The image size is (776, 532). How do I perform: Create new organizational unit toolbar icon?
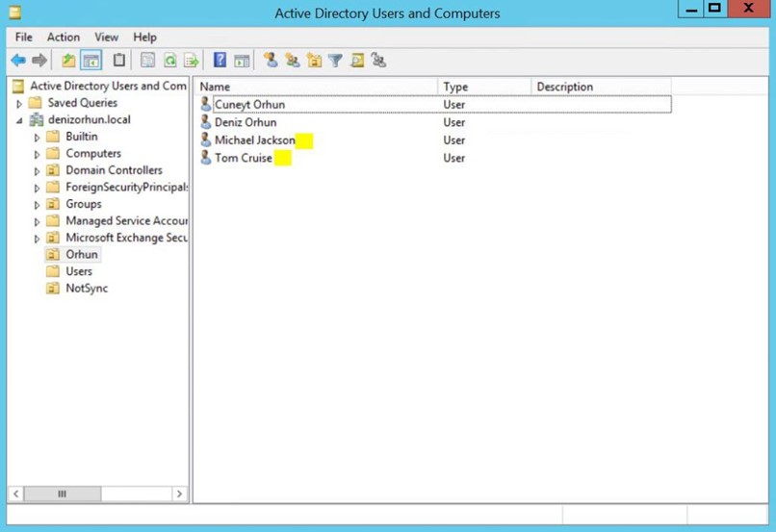tap(314, 61)
